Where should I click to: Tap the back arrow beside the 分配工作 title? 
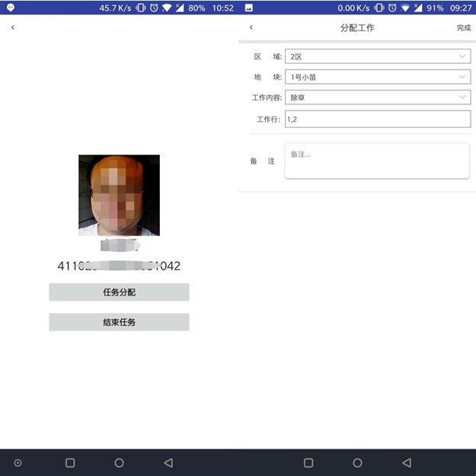tap(251, 27)
